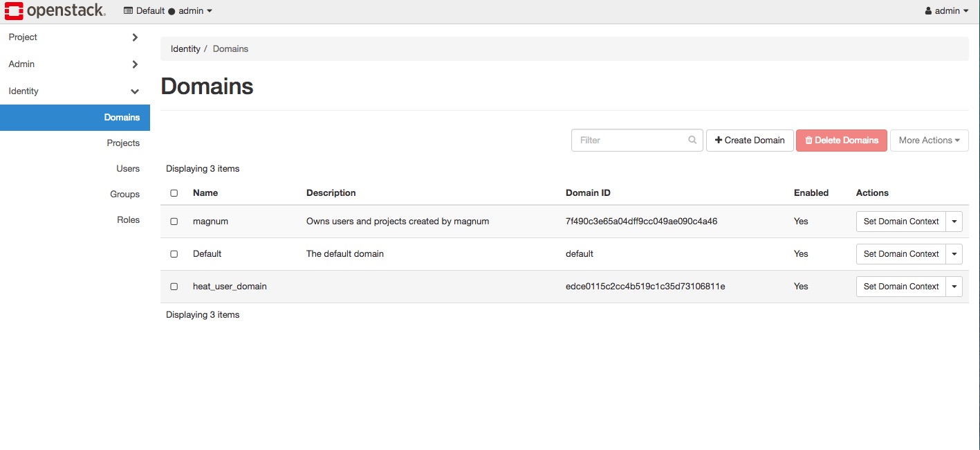Tick the select-all domains checkbox

(174, 193)
